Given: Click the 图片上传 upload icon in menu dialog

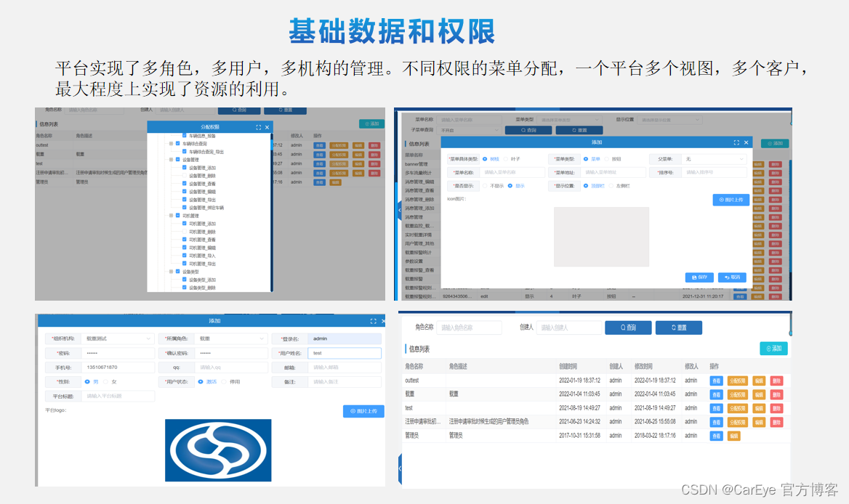Looking at the screenshot, I should pos(733,200).
